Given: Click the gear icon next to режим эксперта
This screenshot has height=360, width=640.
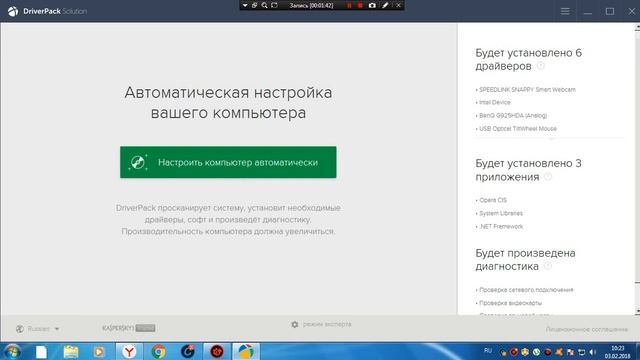Looking at the screenshot, I should [x=295, y=324].
